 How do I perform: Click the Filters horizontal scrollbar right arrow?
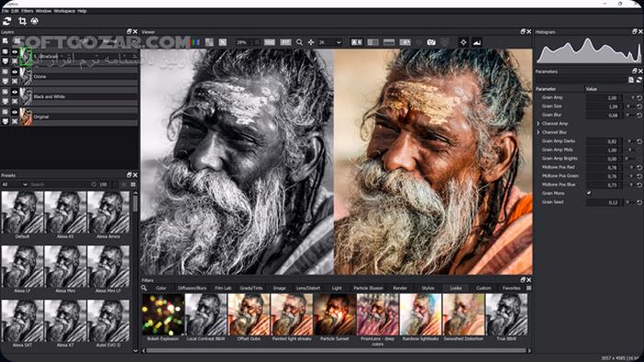[529, 351]
